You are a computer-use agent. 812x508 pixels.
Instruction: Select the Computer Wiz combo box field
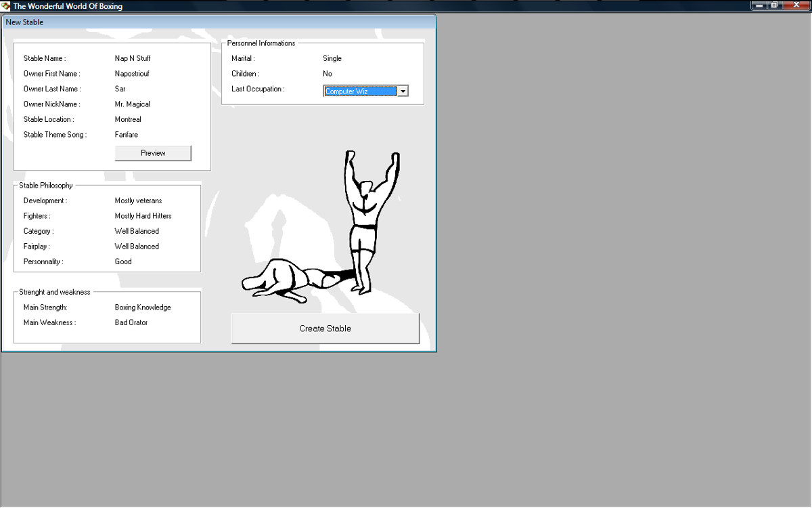coord(360,91)
